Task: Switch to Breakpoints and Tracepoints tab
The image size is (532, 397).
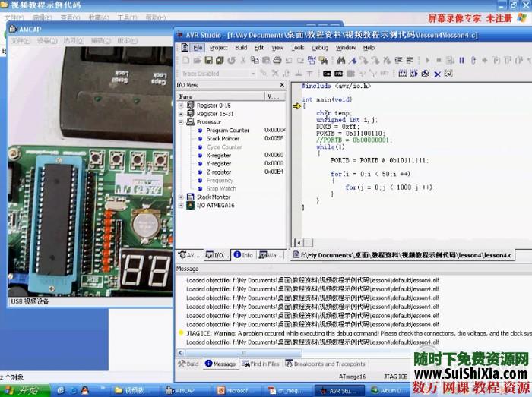Action: coord(329,364)
